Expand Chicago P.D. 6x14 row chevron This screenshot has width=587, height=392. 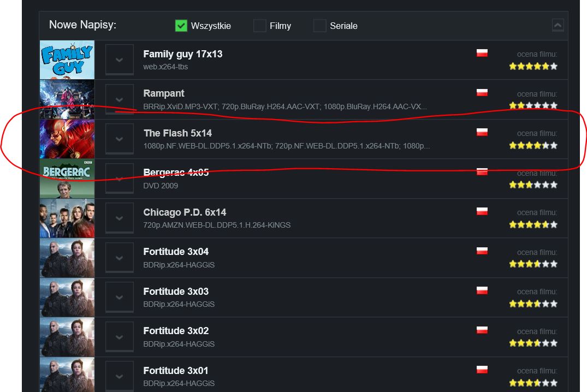pos(120,218)
